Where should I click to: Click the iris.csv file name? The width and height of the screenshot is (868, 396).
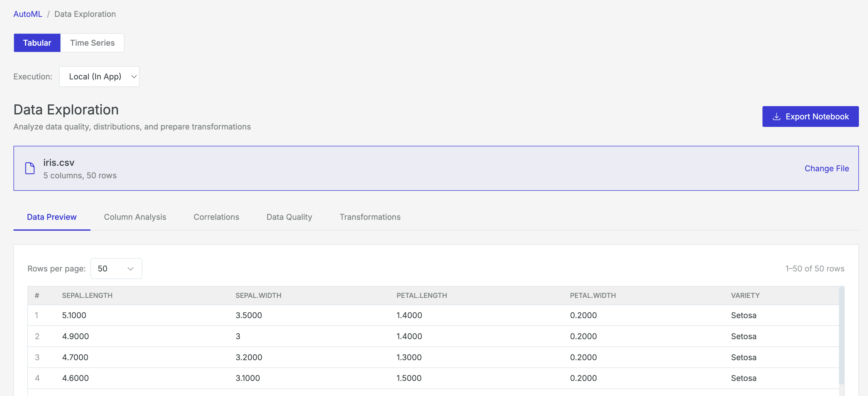click(x=59, y=163)
